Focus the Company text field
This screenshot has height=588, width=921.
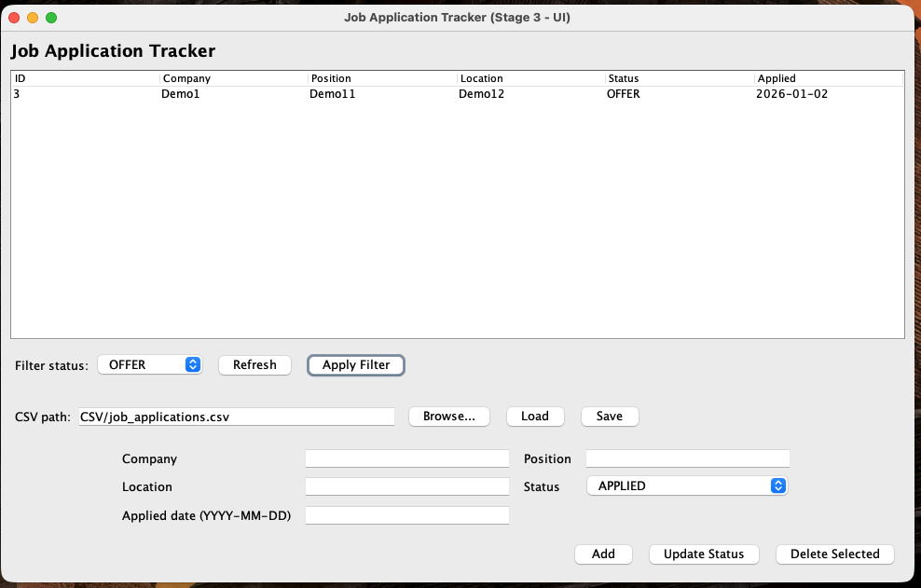pos(407,458)
